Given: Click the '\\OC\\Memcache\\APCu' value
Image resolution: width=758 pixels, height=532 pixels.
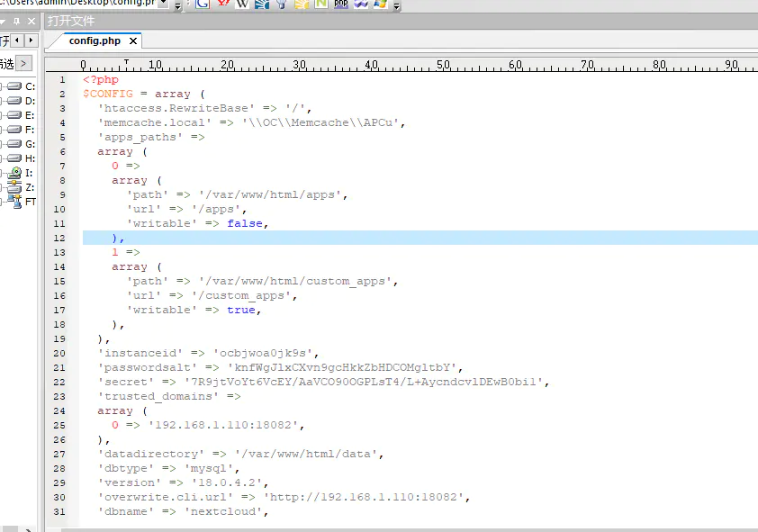Looking at the screenshot, I should coord(320,122).
